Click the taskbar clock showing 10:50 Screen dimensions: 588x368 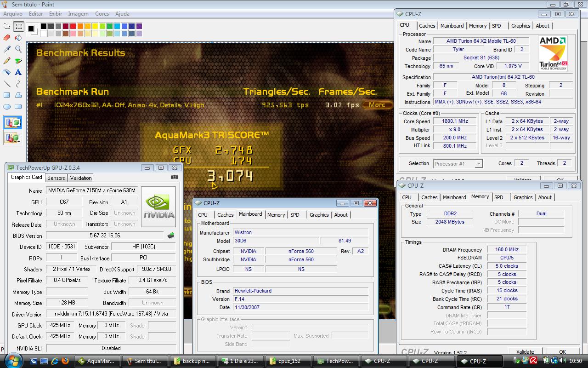tap(575, 361)
